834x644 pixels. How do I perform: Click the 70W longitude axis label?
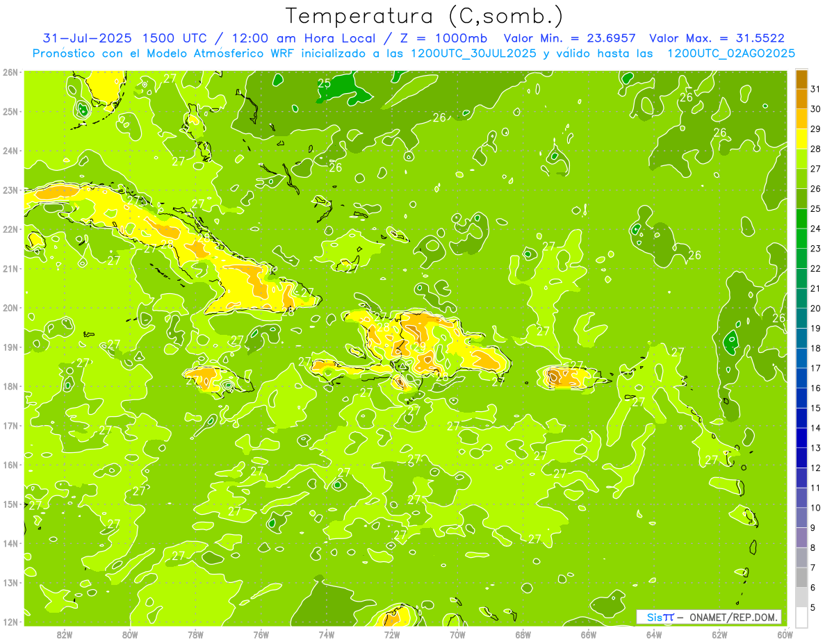(457, 634)
